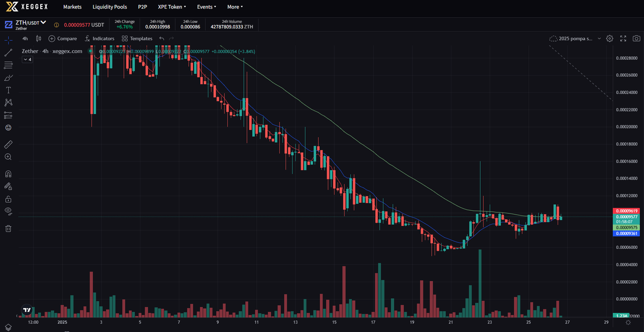Open the object tree layers icon
Screen dimensions: 644x332
click(8, 327)
